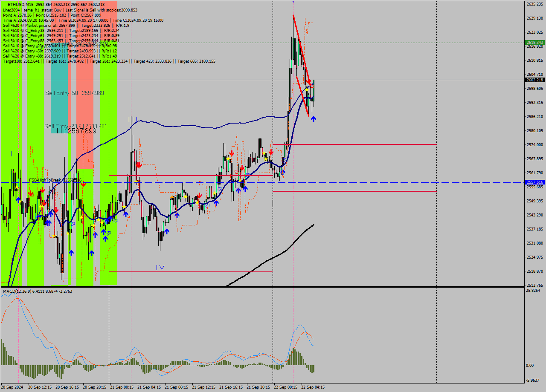Screen dimensions: 546x392
Task: Click the blue 'IV' wave marker above the lower red line
Action: [x=160, y=267]
